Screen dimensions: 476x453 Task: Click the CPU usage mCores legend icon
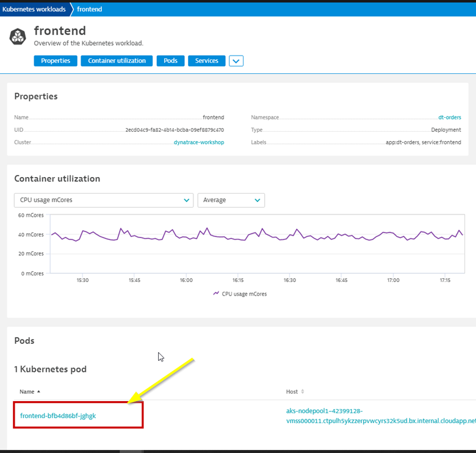(x=216, y=294)
